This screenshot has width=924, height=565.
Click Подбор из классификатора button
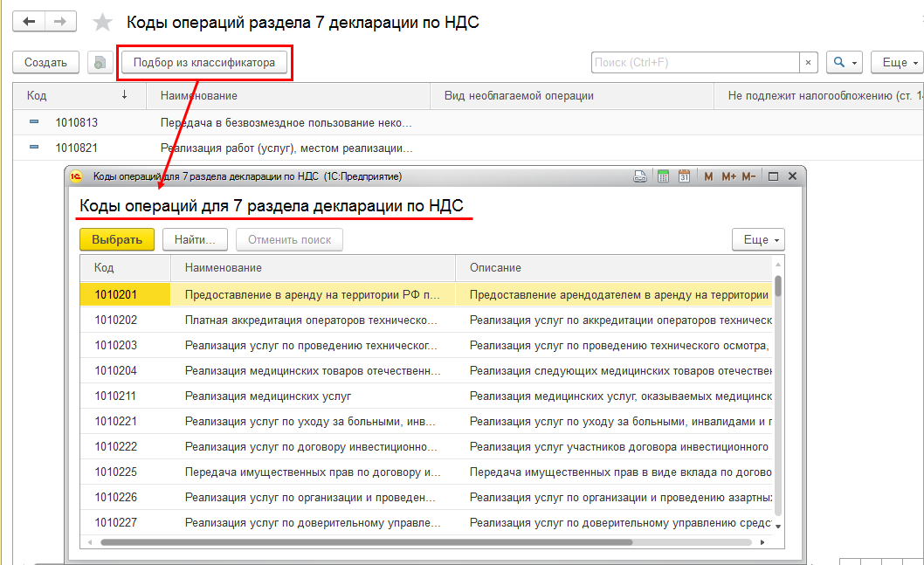point(203,63)
